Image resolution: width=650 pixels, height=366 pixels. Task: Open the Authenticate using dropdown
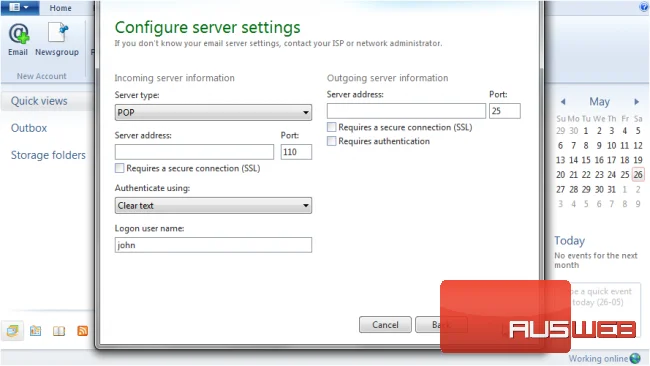[x=213, y=206]
